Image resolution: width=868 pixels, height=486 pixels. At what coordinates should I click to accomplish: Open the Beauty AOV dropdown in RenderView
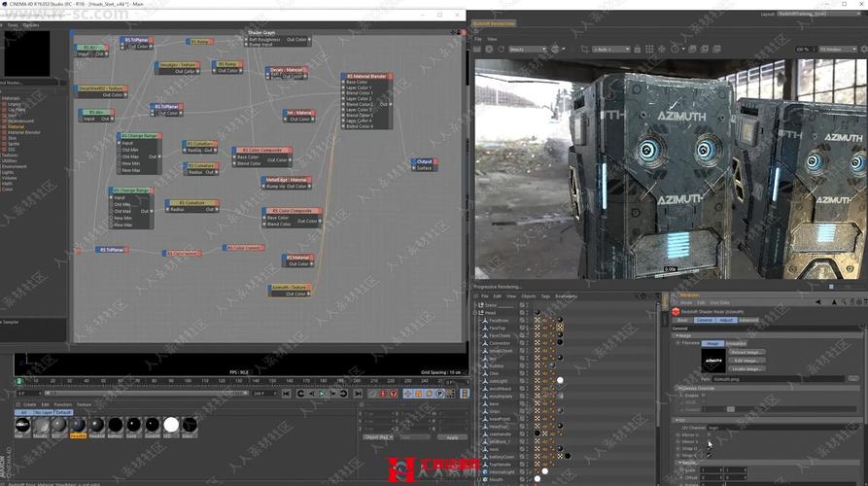click(530, 49)
